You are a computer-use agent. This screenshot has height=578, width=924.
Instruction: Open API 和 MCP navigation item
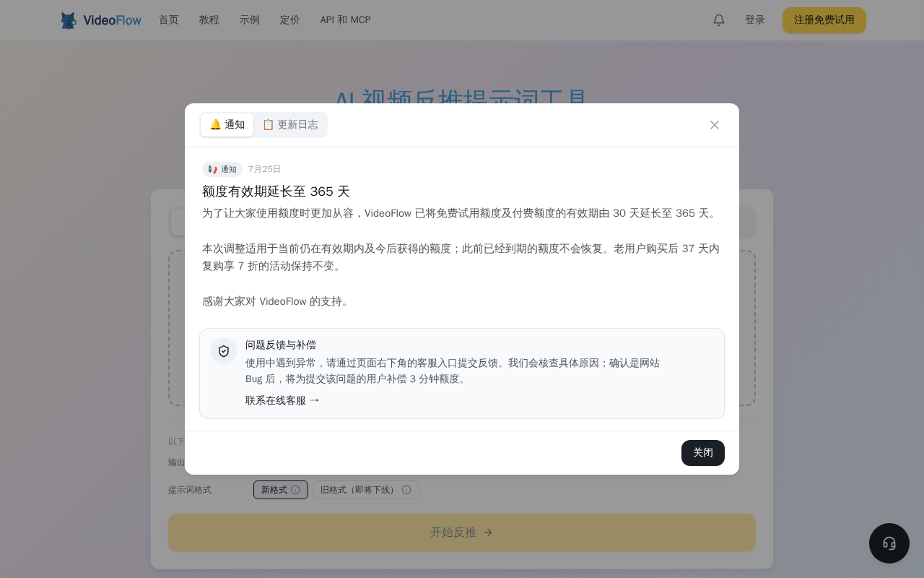coord(346,20)
